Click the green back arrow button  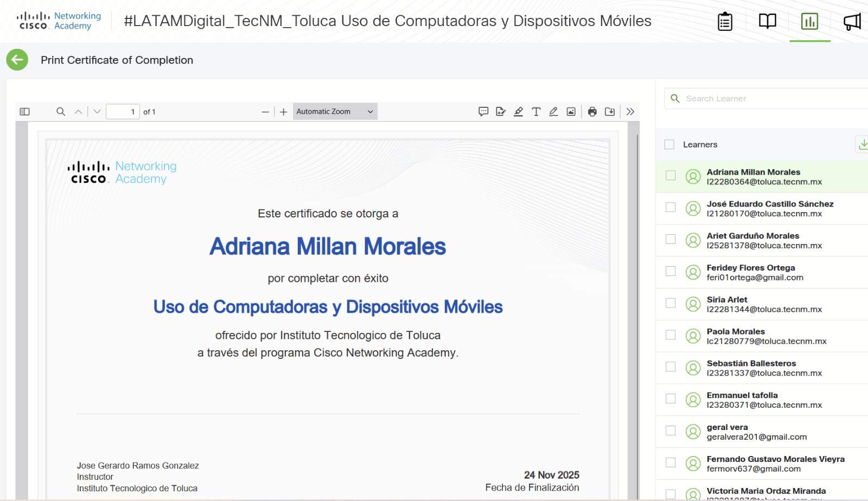click(x=17, y=60)
